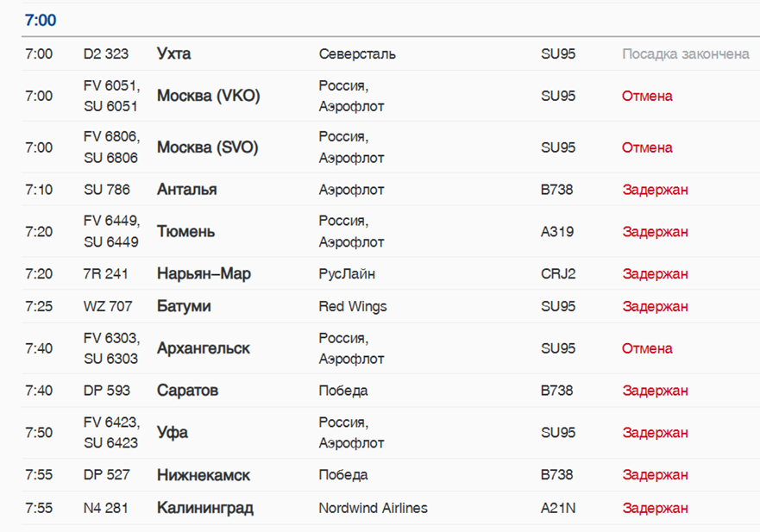The height and width of the screenshot is (532, 760).
Task: Open the Калининград flight N4 281
Action: tap(204, 508)
